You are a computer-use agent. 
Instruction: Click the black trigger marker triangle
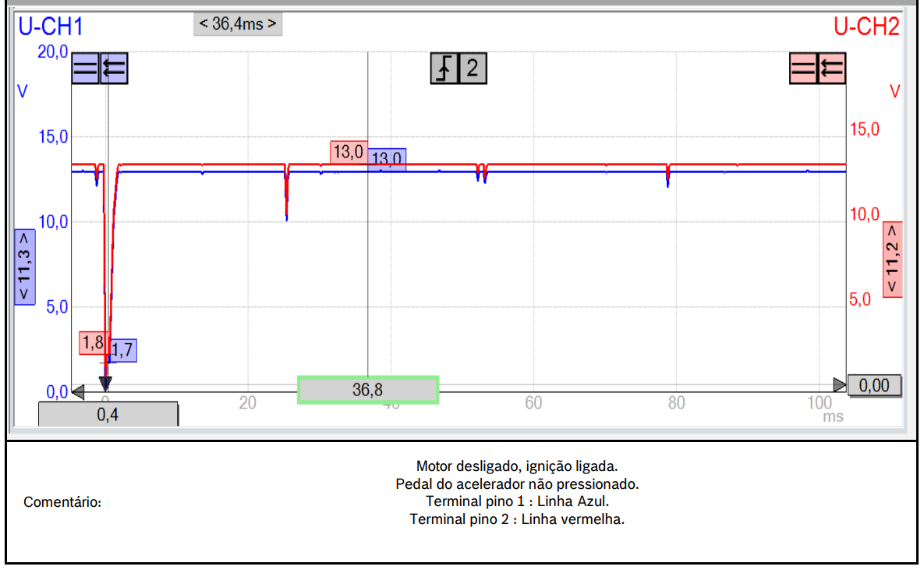105,384
